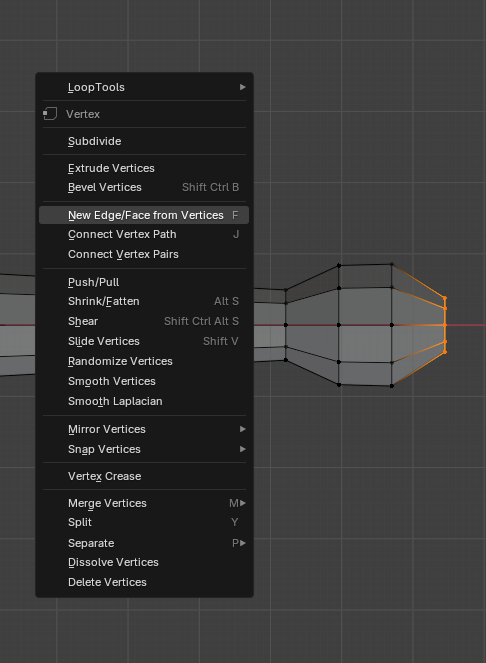Select Delete Vertices
This screenshot has width=486, height=663.
click(144, 582)
